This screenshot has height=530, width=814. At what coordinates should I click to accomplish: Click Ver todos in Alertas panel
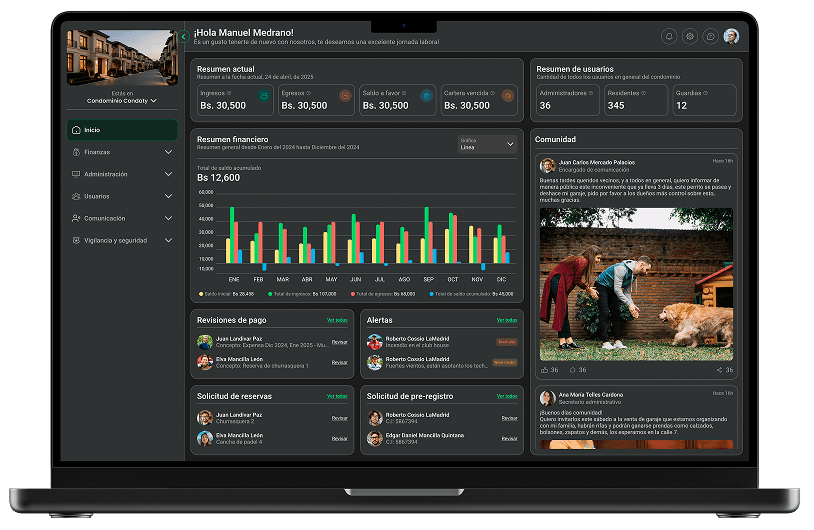(x=507, y=320)
